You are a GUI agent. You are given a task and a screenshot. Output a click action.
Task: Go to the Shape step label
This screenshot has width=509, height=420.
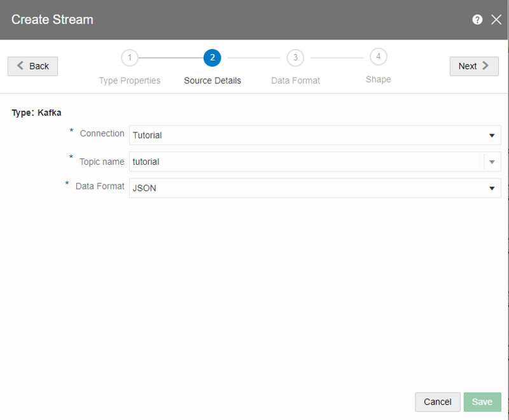click(378, 80)
